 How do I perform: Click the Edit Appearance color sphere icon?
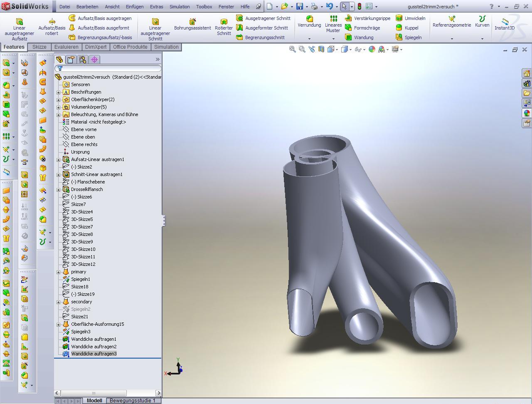point(372,49)
